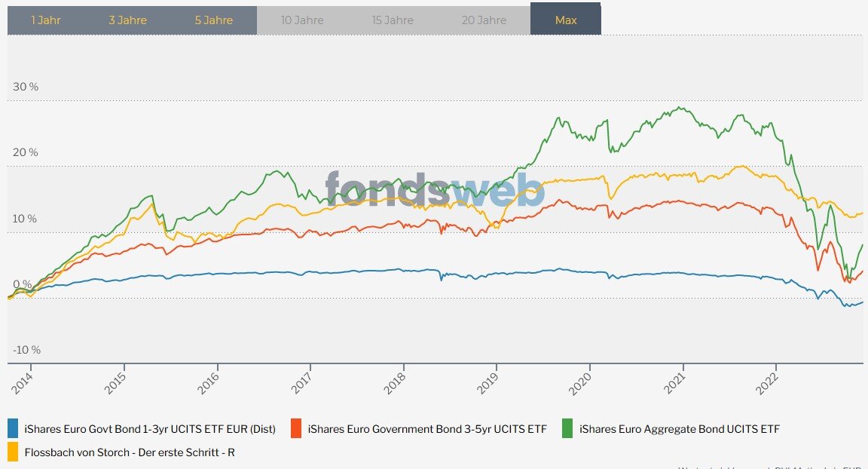This screenshot has height=469, width=868.
Task: Hide iShares Euro Aggregate Bond UCITS ETF line
Action: pyautogui.click(x=679, y=429)
